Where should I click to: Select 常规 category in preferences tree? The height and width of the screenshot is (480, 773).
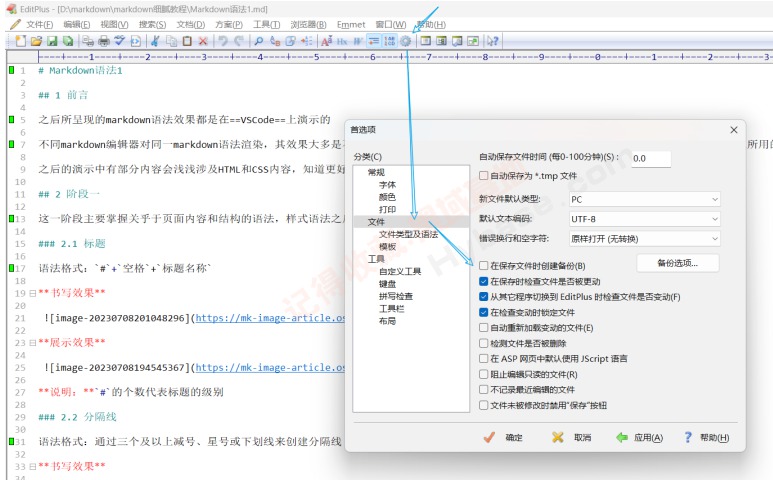tap(376, 172)
